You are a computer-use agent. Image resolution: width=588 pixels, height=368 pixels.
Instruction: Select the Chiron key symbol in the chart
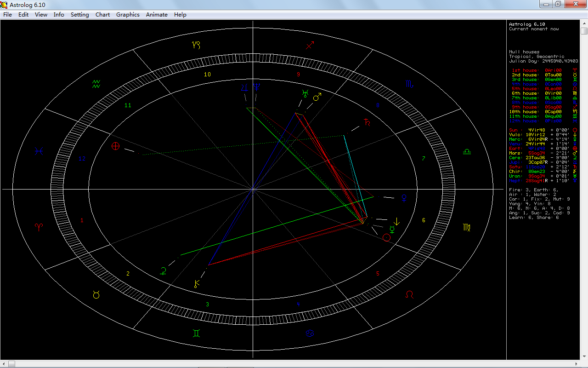coord(197,283)
